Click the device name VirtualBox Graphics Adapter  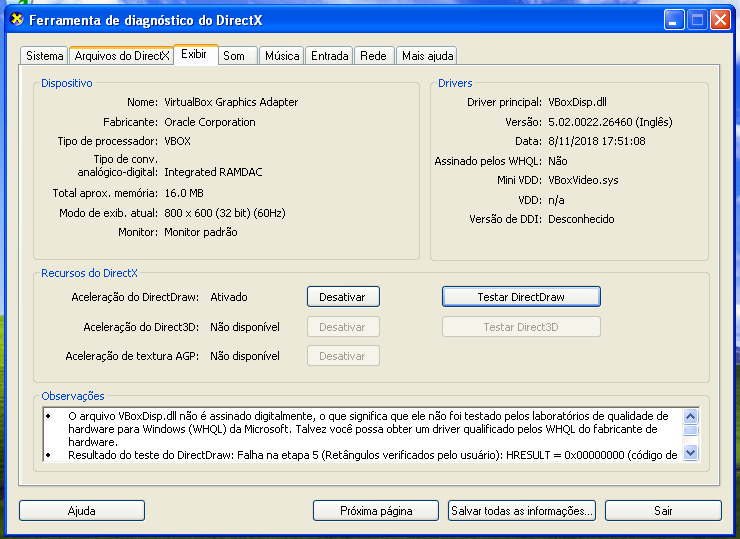click(x=231, y=102)
